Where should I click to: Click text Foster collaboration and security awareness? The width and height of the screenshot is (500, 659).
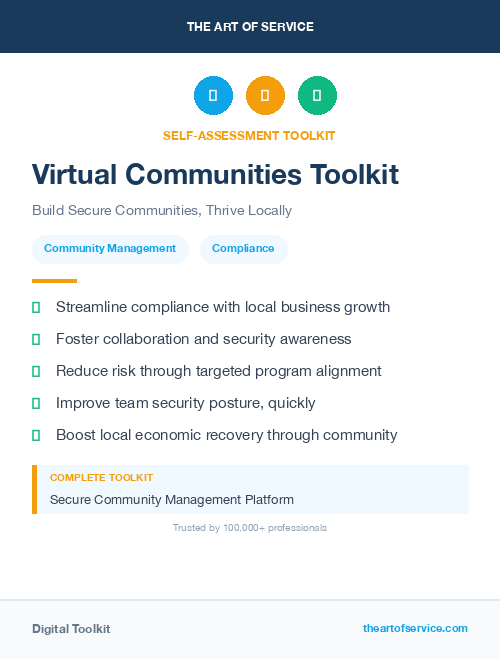(203, 339)
